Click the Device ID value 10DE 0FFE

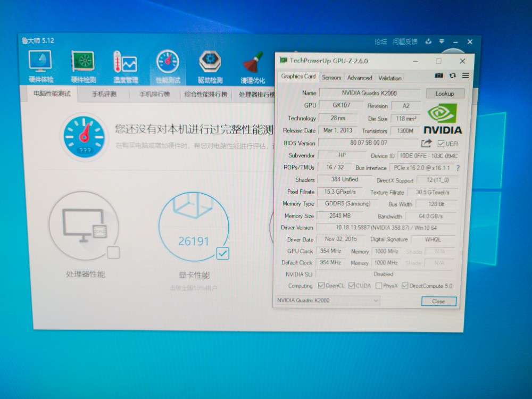point(428,156)
